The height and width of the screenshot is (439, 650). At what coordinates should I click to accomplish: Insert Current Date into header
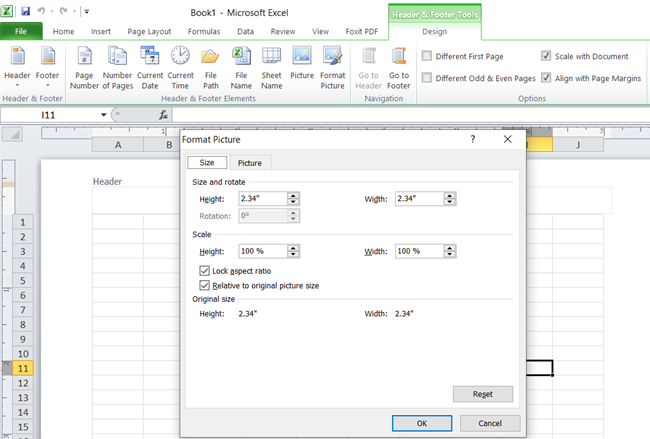(150, 66)
